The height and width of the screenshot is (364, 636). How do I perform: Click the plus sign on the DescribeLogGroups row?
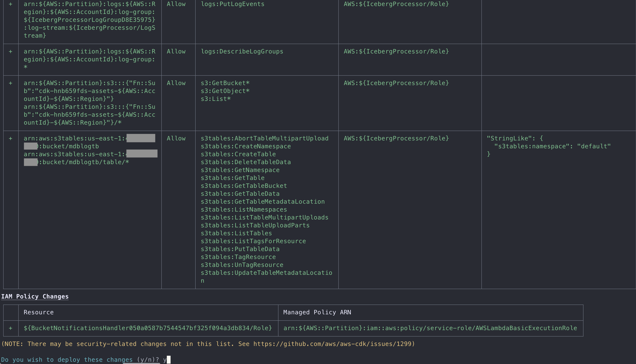(x=10, y=51)
